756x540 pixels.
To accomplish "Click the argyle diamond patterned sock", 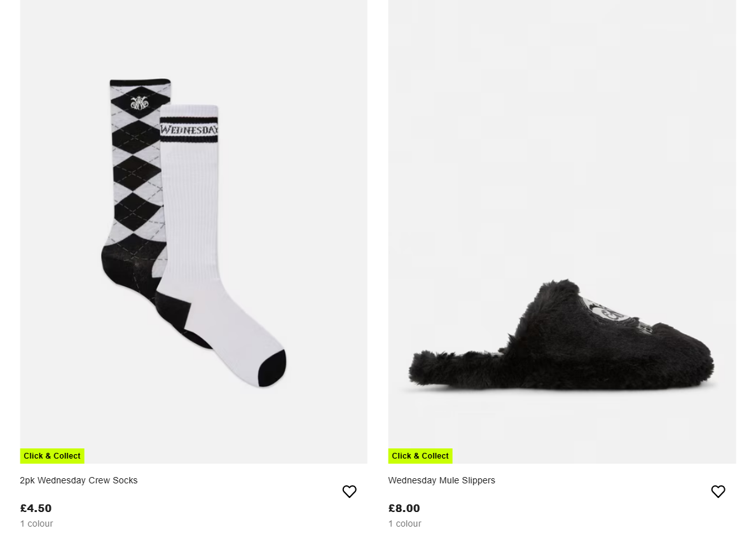I will click(x=137, y=188).
